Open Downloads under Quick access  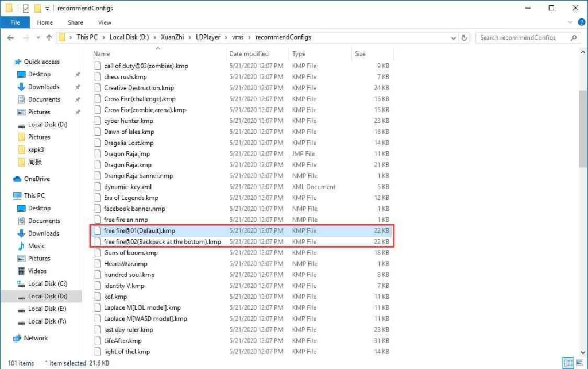[x=43, y=87]
